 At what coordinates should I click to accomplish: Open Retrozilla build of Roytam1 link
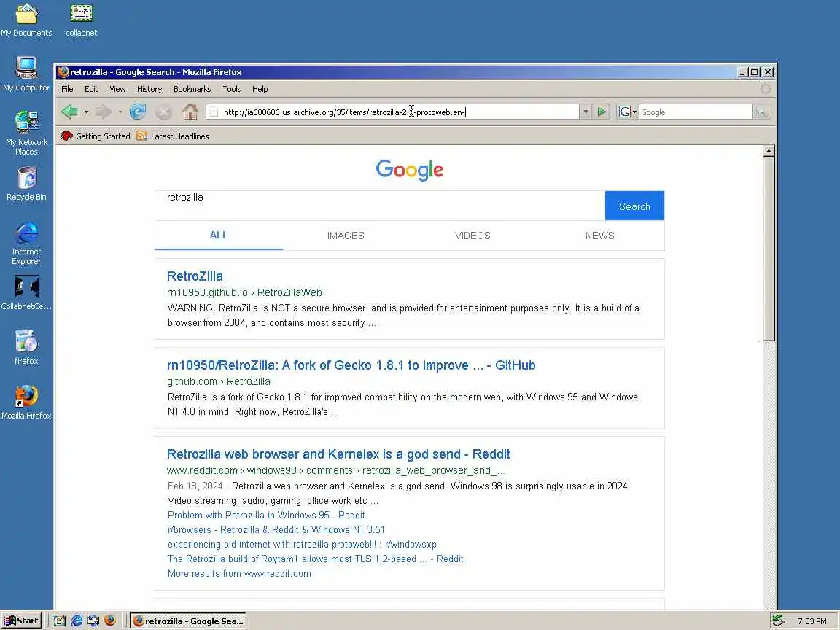point(315,559)
